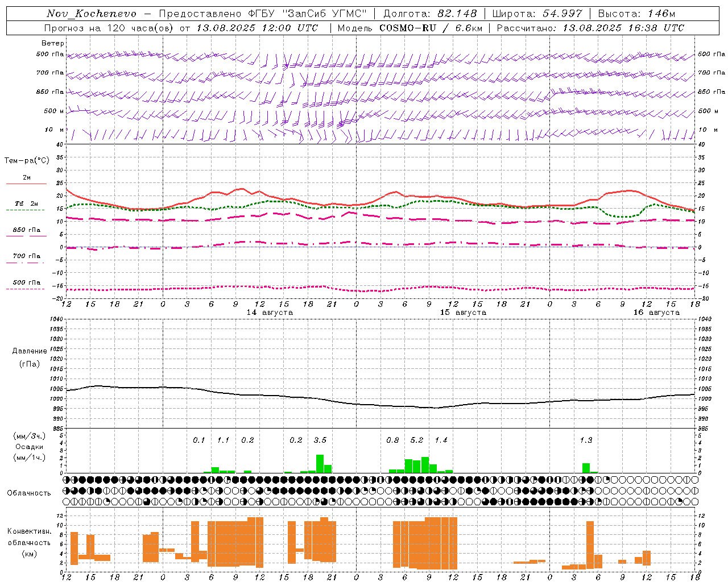Image resolution: width=728 pixels, height=582 pixels.
Task: Click the Модель COSMO-RU / 6.6км label
Action: [x=410, y=28]
